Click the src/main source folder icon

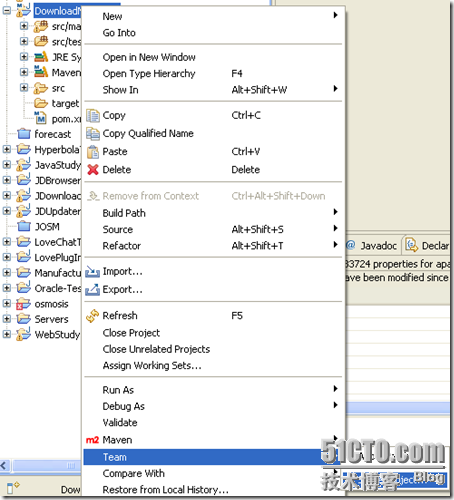click(x=41, y=26)
